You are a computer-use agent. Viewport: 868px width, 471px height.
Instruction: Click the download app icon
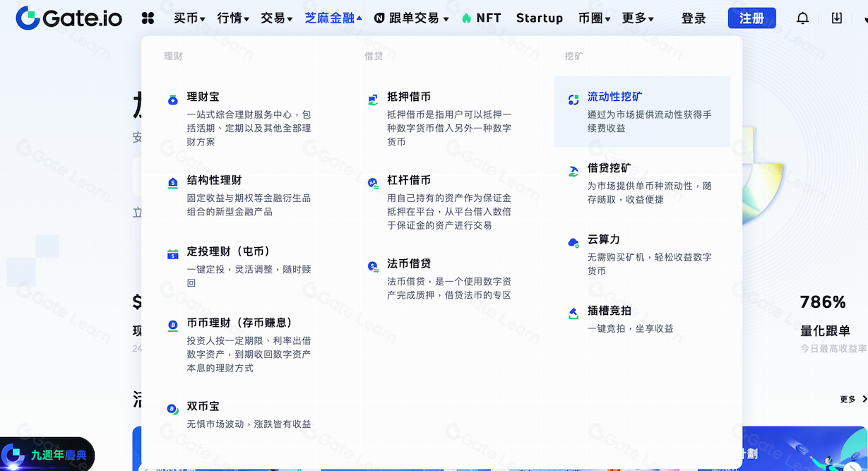click(x=837, y=18)
